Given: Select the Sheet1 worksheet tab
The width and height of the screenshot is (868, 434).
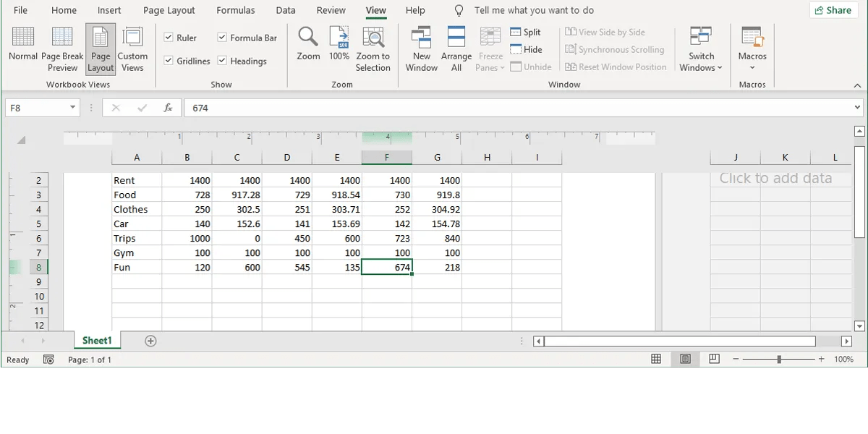Looking at the screenshot, I should click(x=96, y=340).
